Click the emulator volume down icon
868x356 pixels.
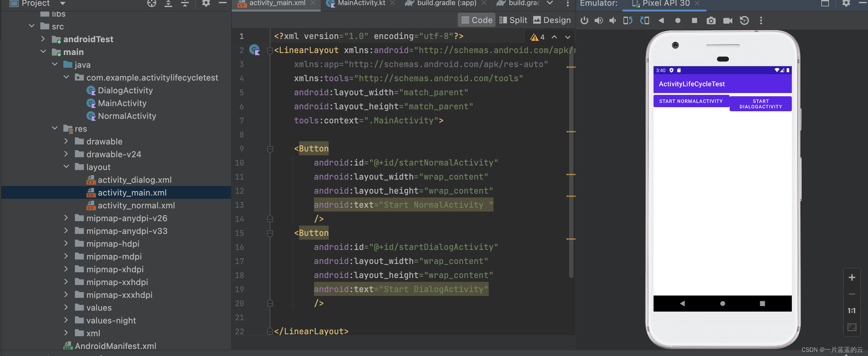(613, 20)
